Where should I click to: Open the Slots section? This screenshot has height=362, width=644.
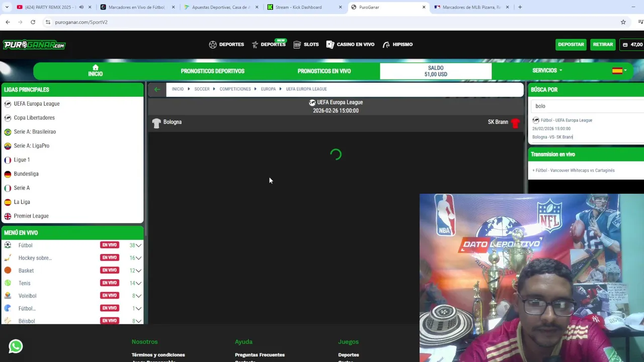[x=306, y=44]
